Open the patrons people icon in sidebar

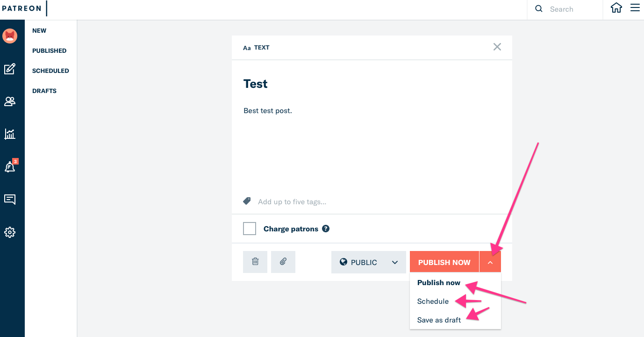(10, 101)
